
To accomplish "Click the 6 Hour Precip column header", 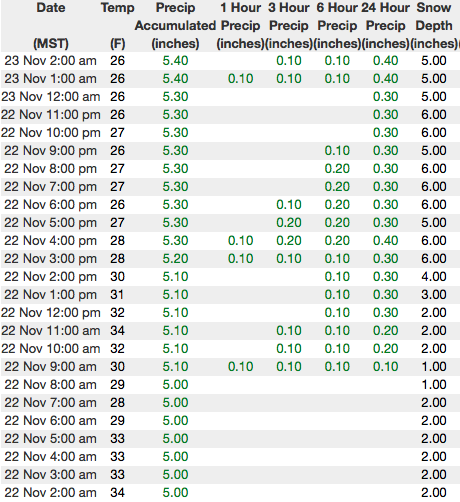I will 337,25.
